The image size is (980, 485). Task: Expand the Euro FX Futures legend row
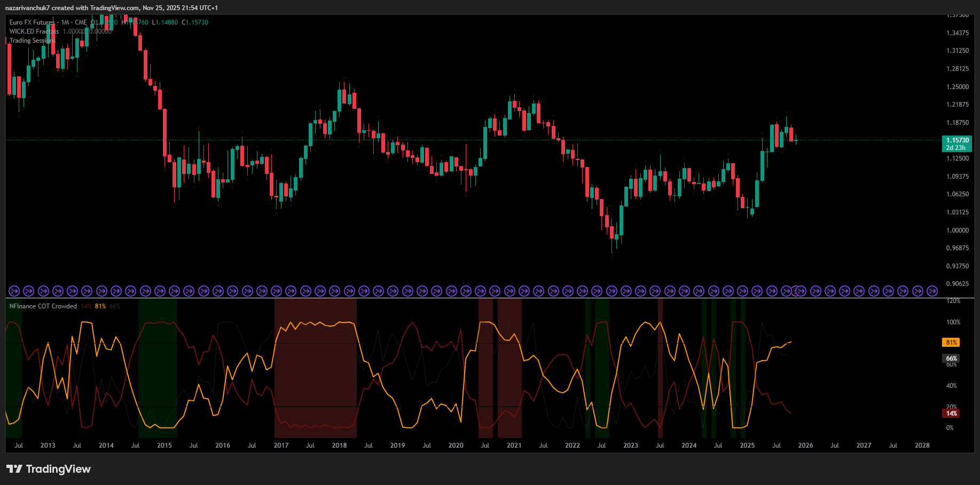point(31,22)
